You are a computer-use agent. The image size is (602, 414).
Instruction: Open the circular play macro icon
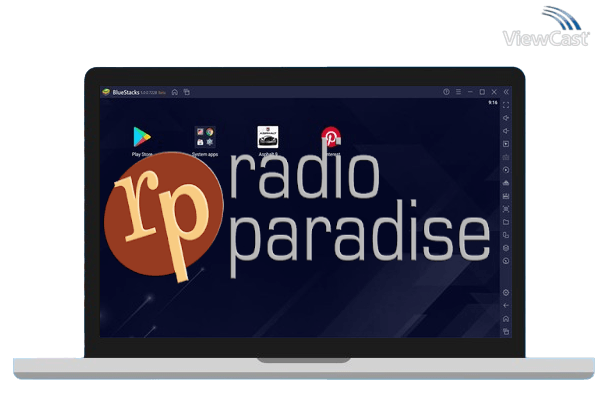tap(506, 170)
